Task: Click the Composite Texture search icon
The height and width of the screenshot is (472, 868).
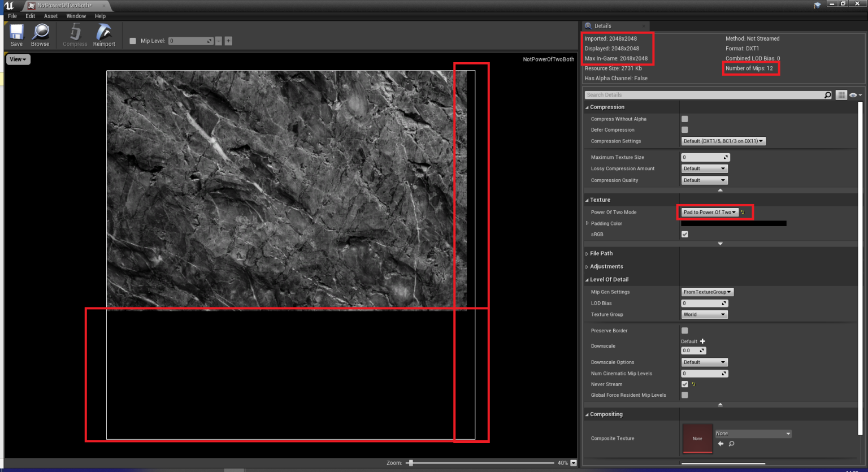Action: pos(731,444)
